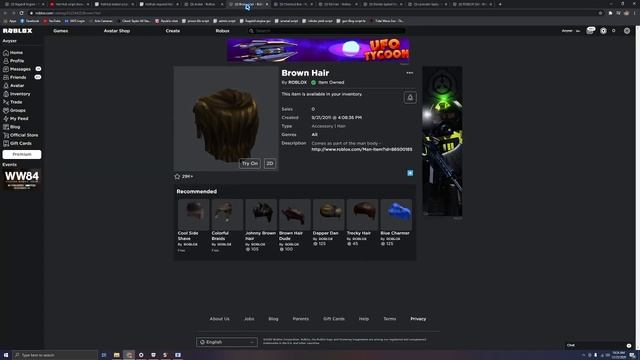This screenshot has height=360, width=640.
Task: Open the three-dots item options menu
Action: click(x=409, y=73)
